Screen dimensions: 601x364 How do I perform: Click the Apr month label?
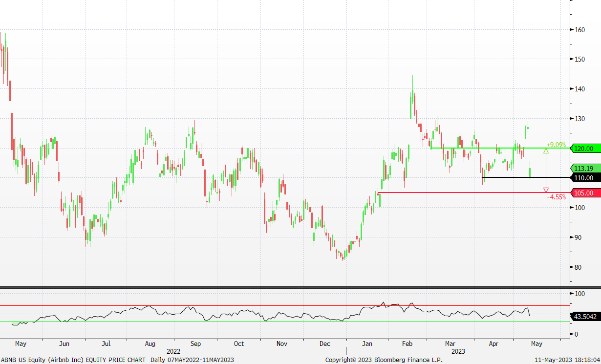(x=494, y=343)
